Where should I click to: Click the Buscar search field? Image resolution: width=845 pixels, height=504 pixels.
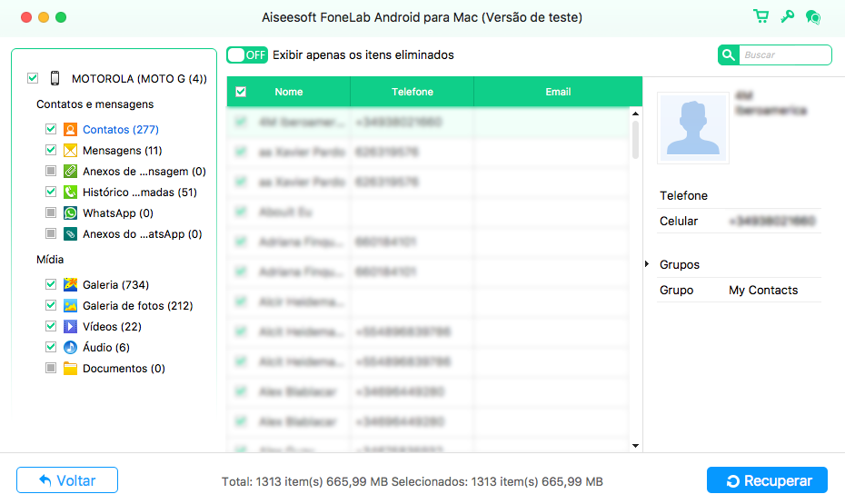(x=785, y=54)
